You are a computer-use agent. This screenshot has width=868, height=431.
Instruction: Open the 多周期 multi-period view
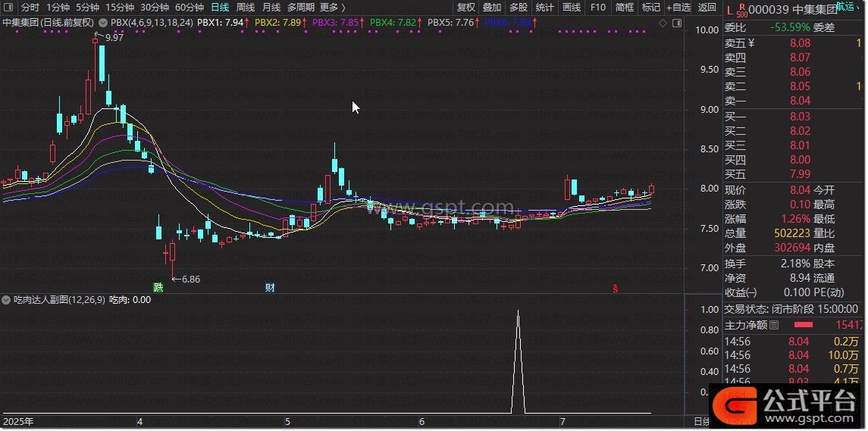301,7
